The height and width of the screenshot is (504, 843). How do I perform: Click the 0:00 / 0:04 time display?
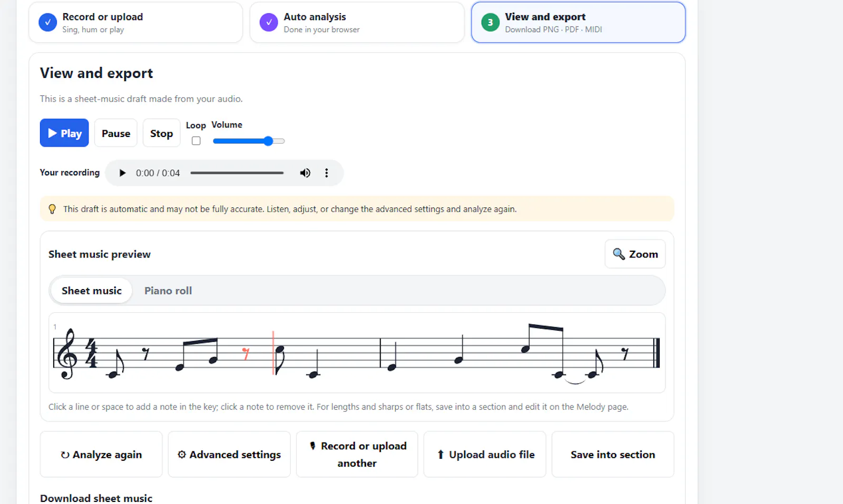(158, 173)
